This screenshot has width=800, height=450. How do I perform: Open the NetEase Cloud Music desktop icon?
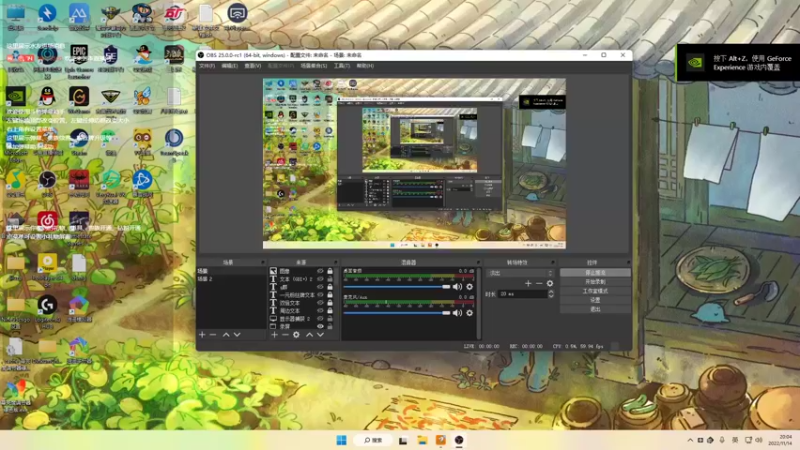tap(47, 223)
